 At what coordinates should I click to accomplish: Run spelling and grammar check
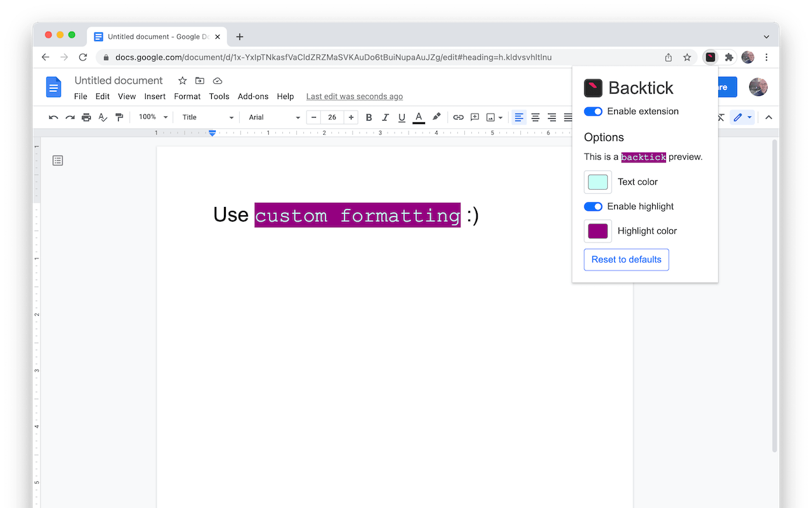[x=103, y=117]
